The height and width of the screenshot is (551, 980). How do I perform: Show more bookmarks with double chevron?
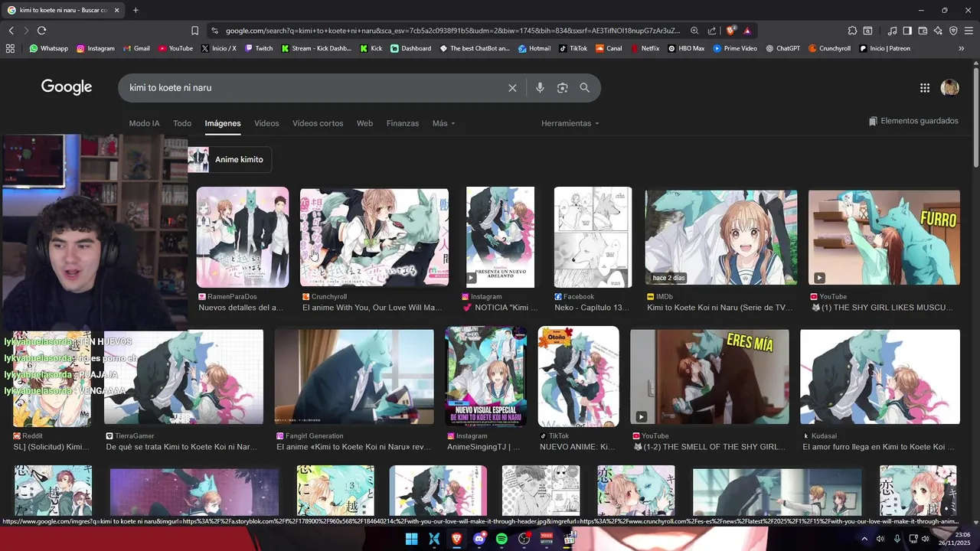962,48
